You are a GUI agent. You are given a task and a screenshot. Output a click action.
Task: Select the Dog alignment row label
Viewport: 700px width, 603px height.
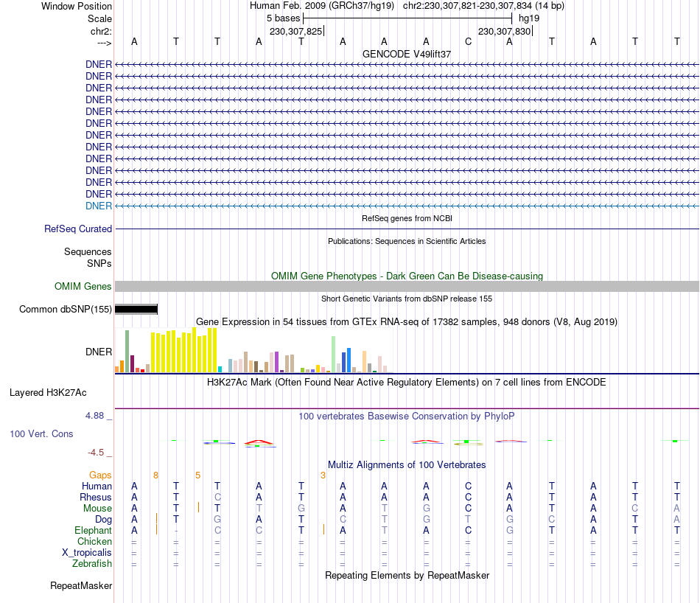[103, 520]
